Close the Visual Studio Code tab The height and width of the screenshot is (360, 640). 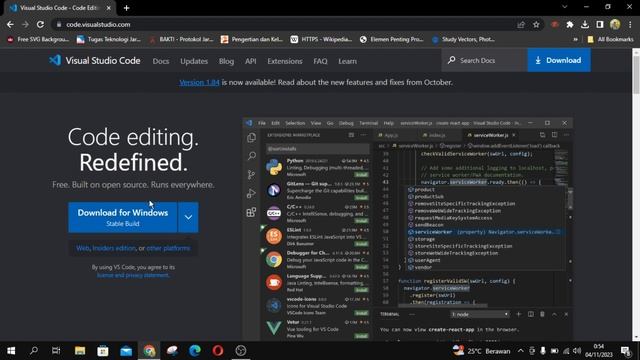coord(109,8)
